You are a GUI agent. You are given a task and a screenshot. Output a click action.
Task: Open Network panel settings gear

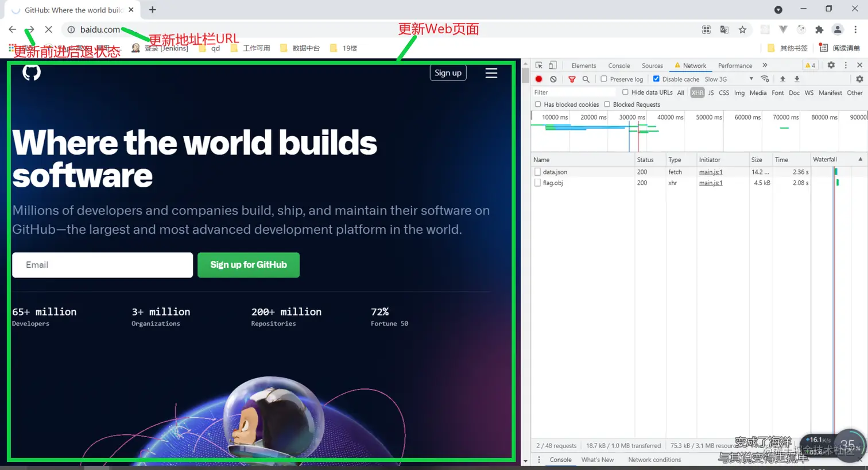(x=859, y=79)
